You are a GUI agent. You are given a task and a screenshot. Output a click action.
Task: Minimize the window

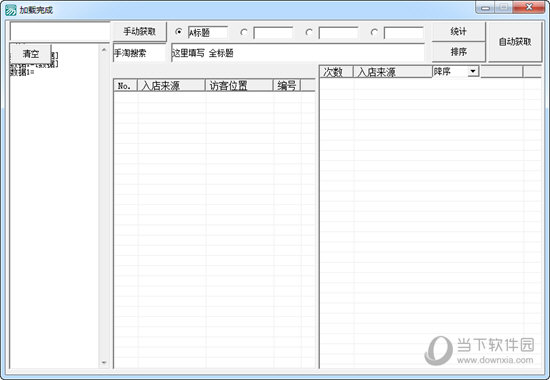[485, 7]
